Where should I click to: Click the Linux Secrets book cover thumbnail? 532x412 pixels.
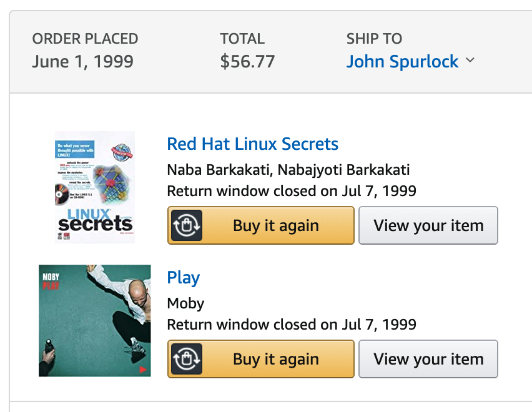click(95, 187)
